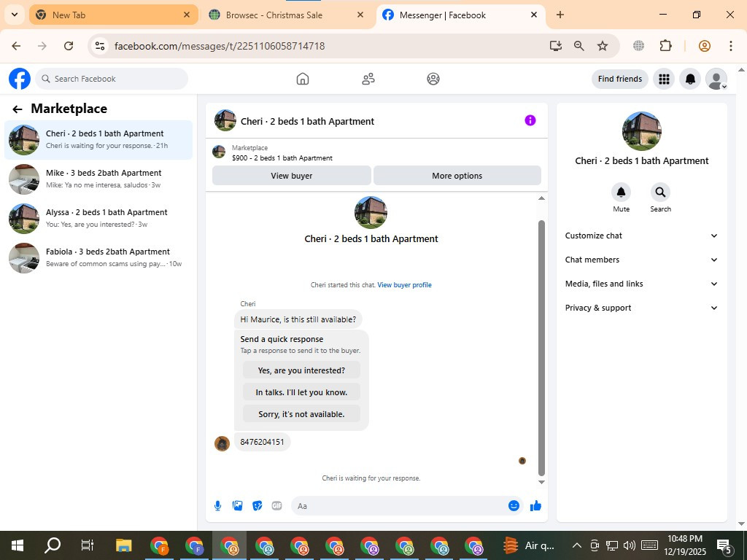The height and width of the screenshot is (560, 747).
Task: Click the chat scrollbar thumb
Action: tap(541, 348)
